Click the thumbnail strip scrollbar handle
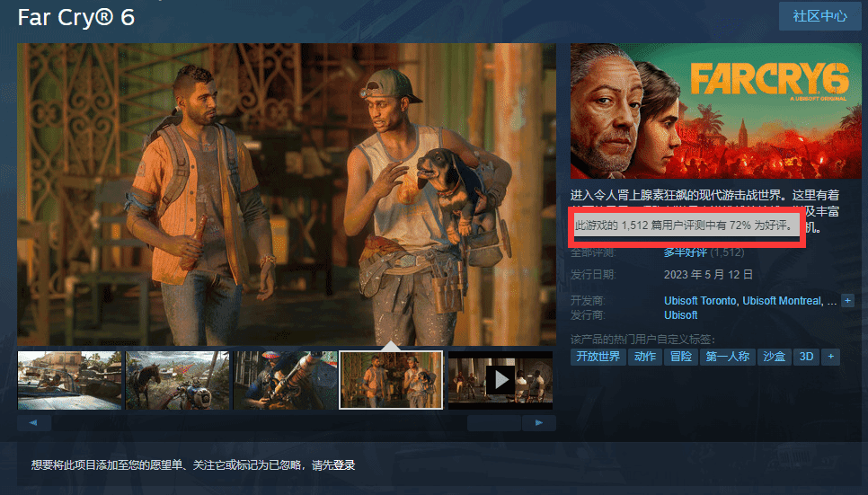The image size is (868, 495). [494, 422]
